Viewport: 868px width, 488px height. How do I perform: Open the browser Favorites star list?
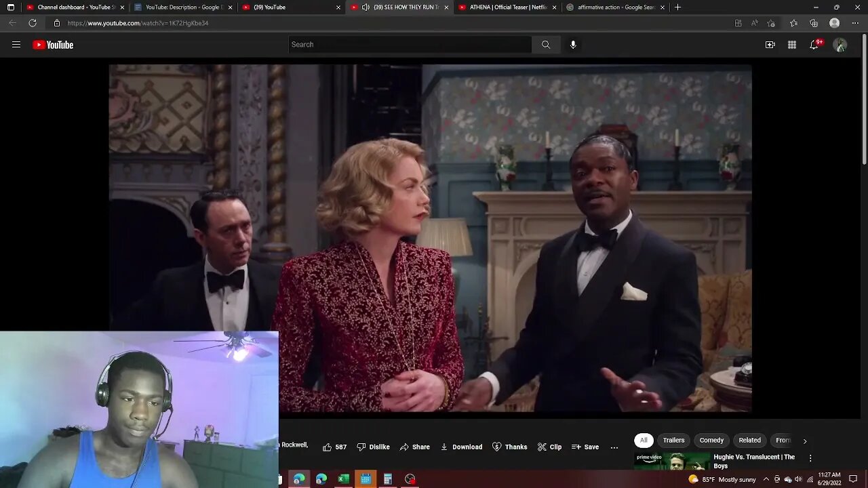pyautogui.click(x=793, y=23)
